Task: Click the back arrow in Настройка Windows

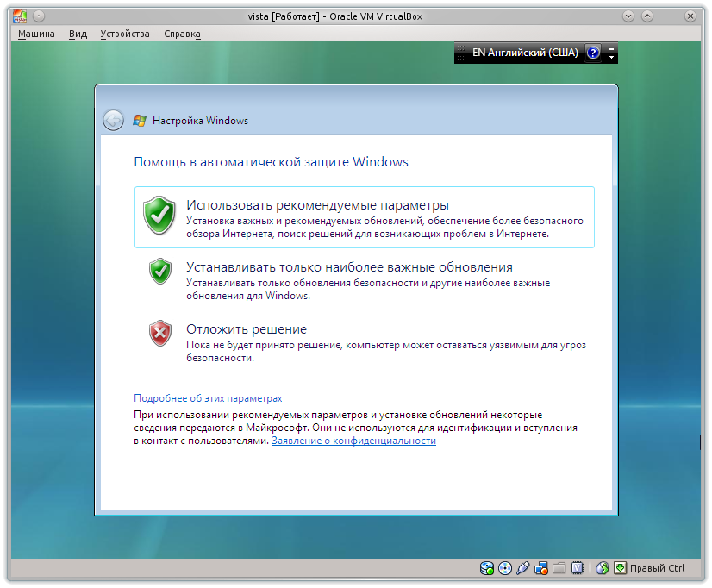Action: [x=113, y=120]
